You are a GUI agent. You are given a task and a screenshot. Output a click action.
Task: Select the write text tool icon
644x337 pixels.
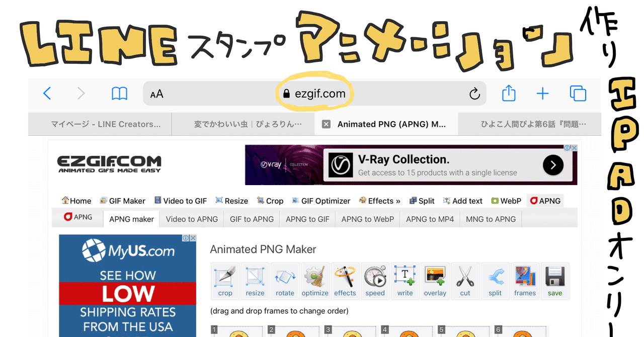(x=405, y=281)
